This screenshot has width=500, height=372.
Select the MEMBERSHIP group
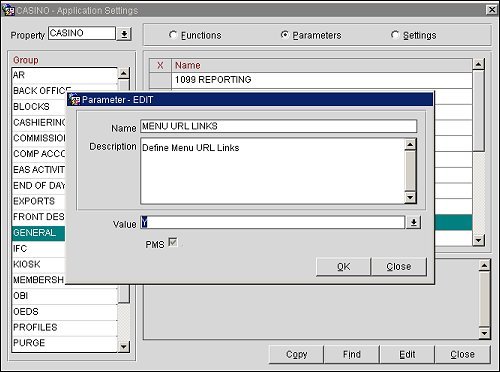(x=39, y=280)
